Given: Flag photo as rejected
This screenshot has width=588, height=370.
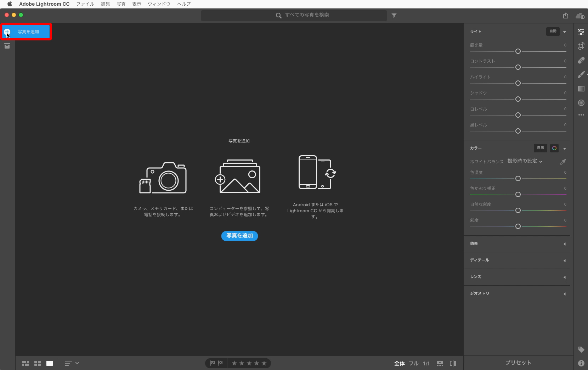Looking at the screenshot, I should tap(220, 363).
